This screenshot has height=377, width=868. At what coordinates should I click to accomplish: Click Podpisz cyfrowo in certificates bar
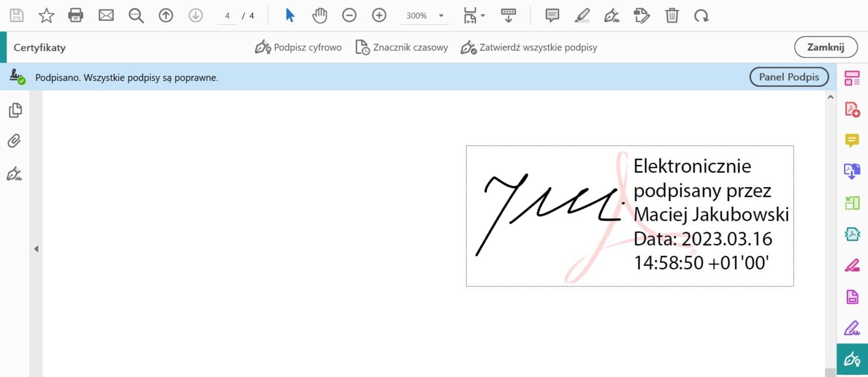coord(298,48)
